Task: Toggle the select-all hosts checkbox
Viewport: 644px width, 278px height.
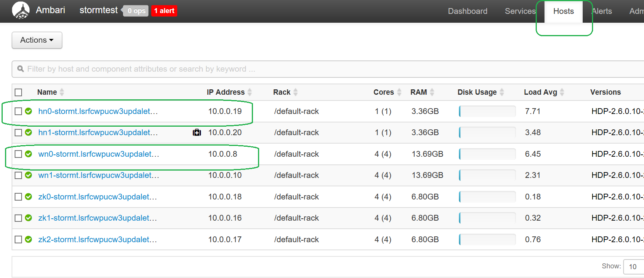Action: coord(18,92)
